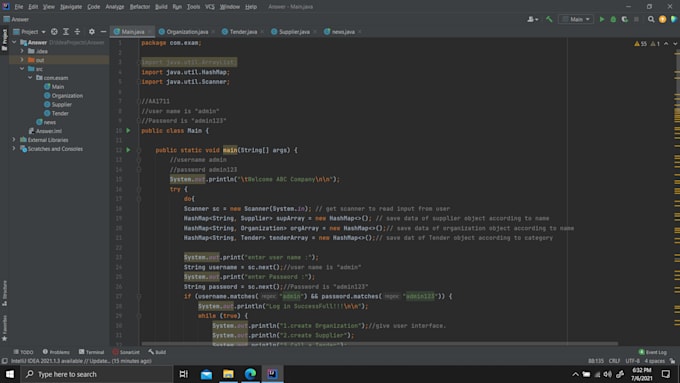
Task: Collapse the Answer project root node
Action: pos(14,43)
